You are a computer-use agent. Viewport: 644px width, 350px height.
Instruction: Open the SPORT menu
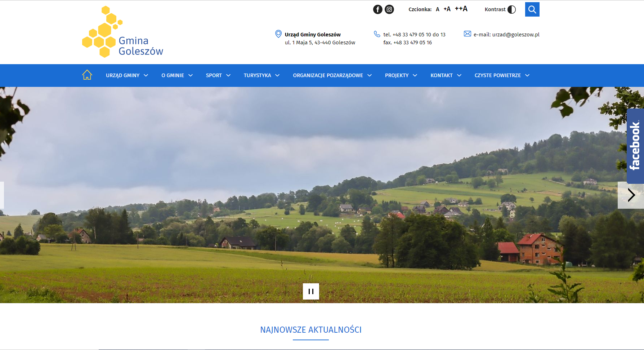[x=214, y=75]
